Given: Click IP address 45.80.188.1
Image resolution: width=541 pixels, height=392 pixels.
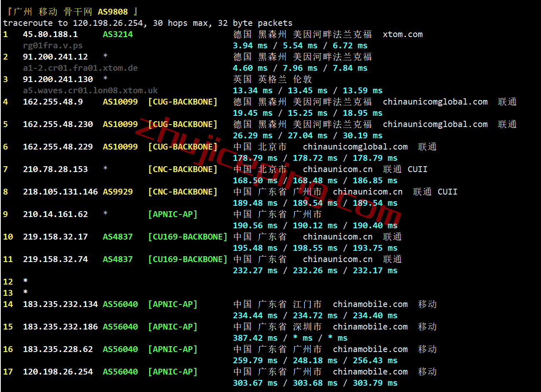Looking at the screenshot, I should point(50,34).
